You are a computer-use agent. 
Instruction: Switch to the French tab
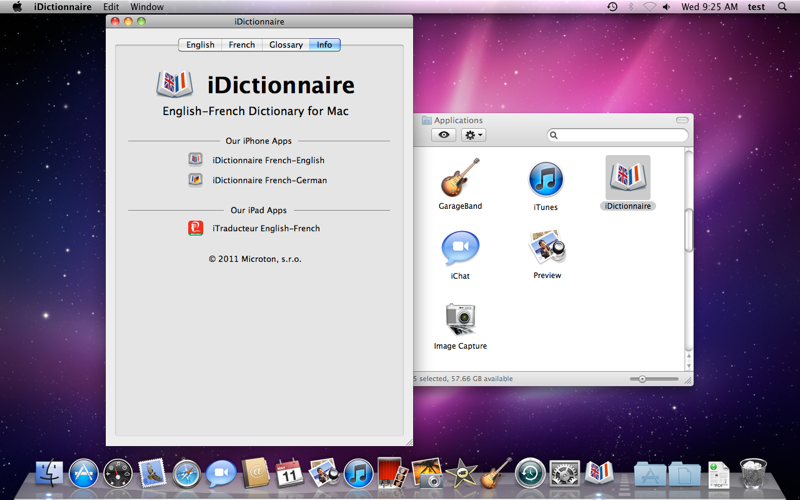click(242, 44)
